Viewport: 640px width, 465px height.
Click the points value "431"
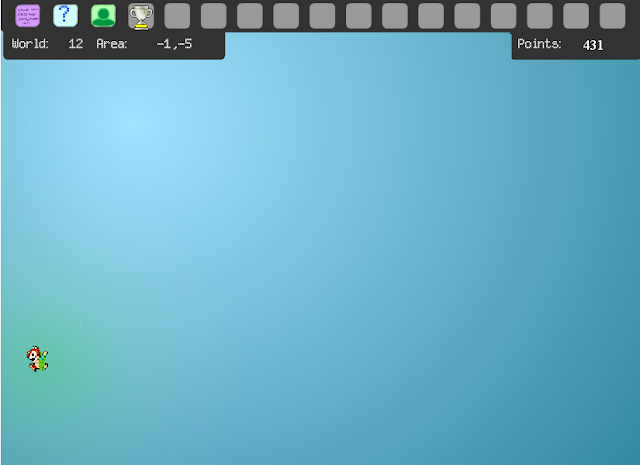click(593, 45)
